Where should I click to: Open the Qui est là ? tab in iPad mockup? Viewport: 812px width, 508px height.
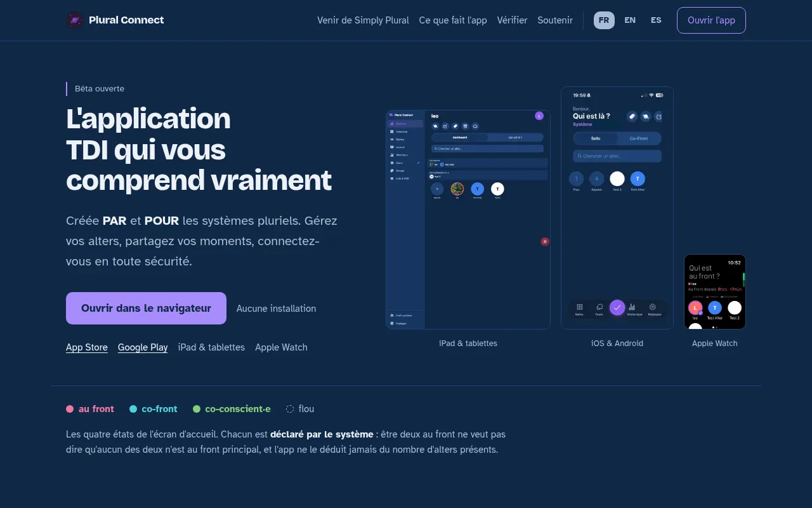pos(515,137)
